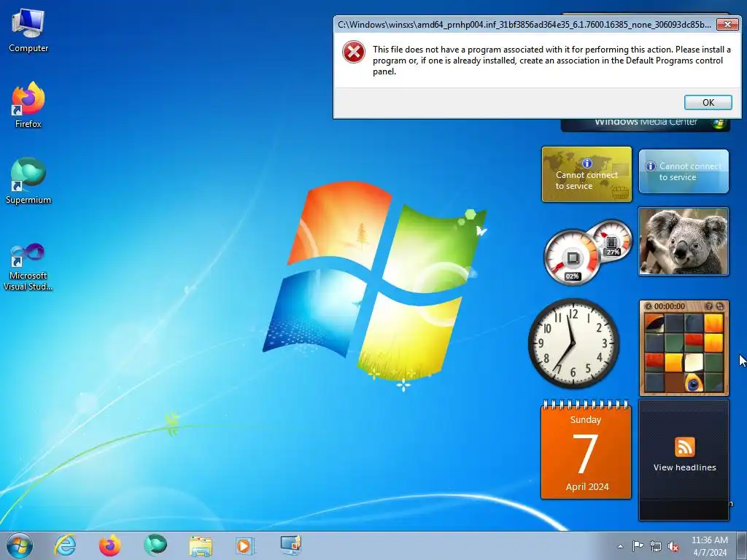
Task: Click the Windows Media Center gadget
Action: (645, 124)
